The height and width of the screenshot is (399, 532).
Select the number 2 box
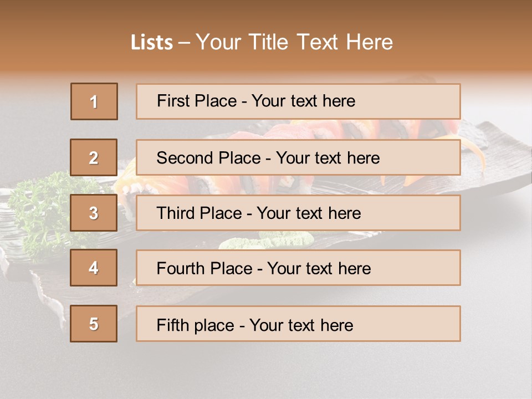94,157
